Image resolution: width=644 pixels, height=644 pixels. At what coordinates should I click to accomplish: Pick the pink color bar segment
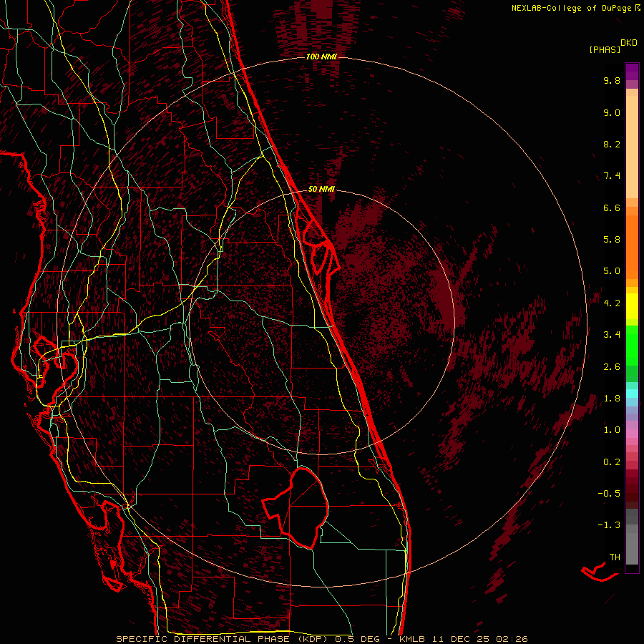coord(632,434)
